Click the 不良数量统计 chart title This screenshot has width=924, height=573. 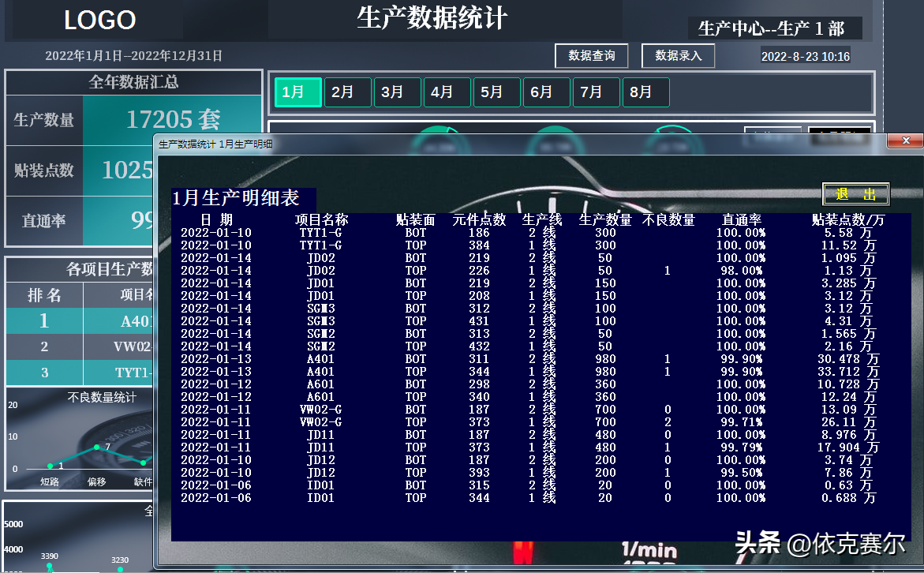click(x=102, y=397)
